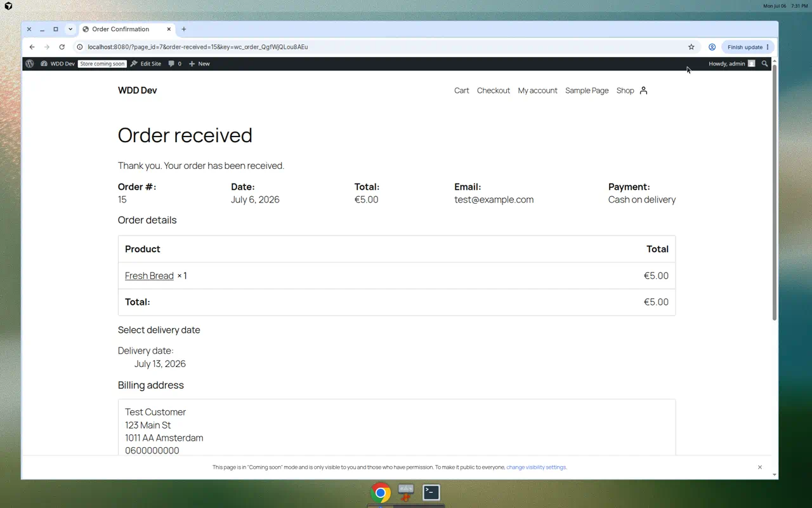Click the WDD Dev site title
The height and width of the screenshot is (508, 812).
click(137, 90)
